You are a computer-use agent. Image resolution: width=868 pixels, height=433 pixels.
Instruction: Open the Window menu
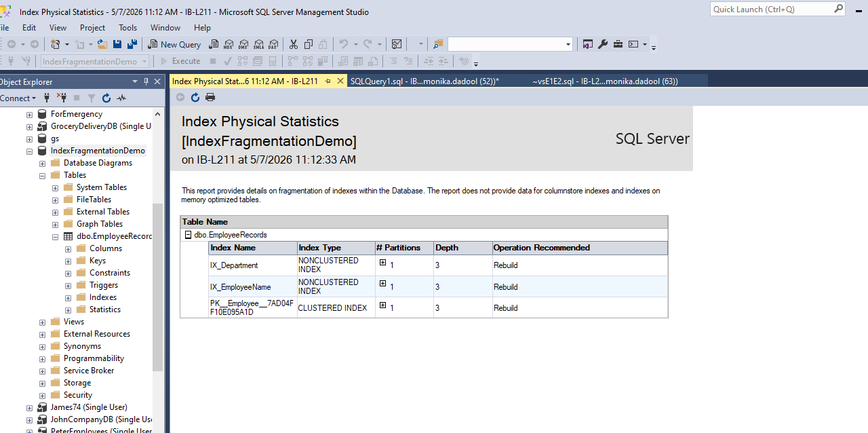click(x=165, y=28)
